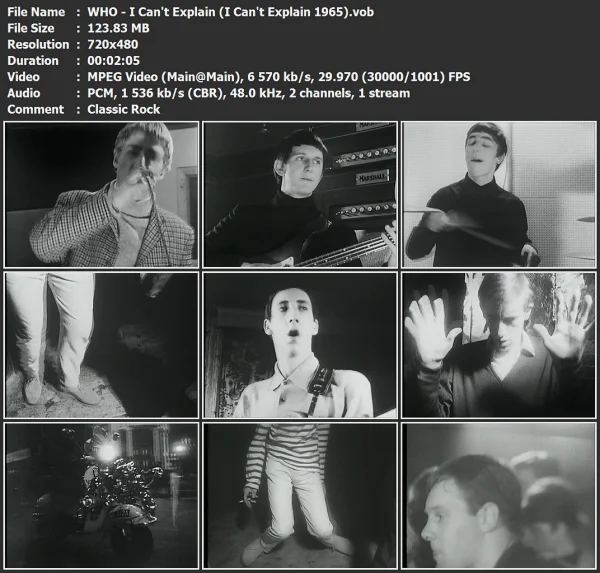Click file name 'WHO - I Can't Explain (I Can't Explain 1965).vob'

click(230, 12)
